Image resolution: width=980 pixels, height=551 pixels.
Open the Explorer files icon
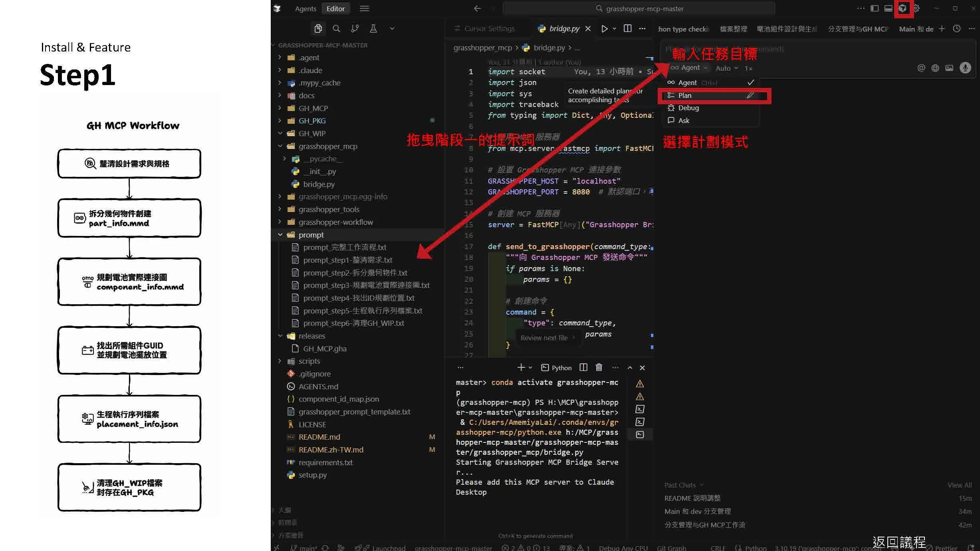click(318, 28)
